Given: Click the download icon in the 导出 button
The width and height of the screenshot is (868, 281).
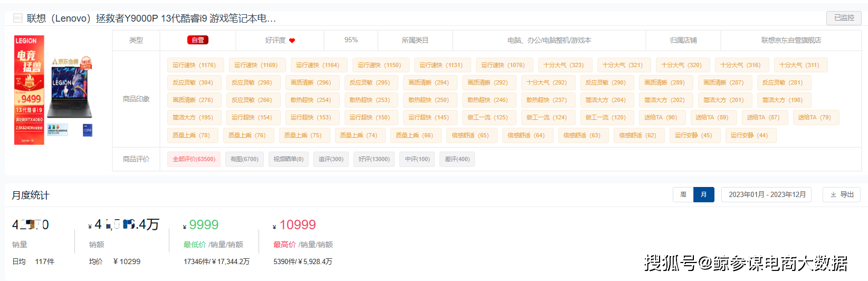Looking at the screenshot, I should tap(834, 195).
